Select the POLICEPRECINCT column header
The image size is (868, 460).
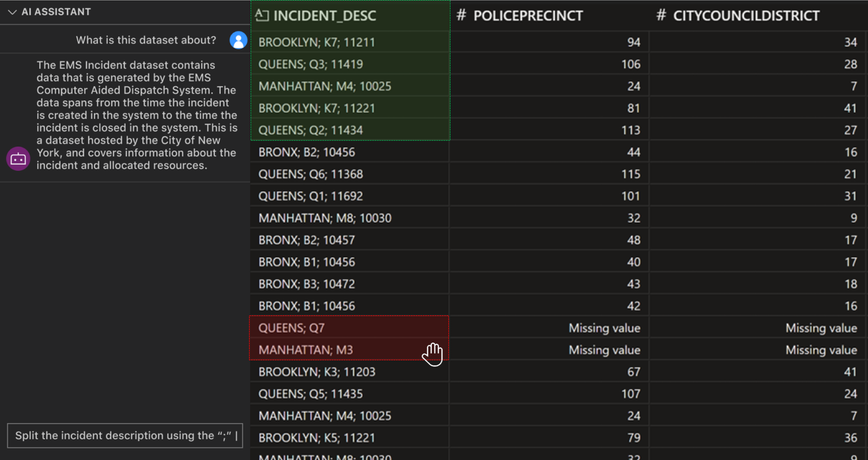click(x=528, y=16)
